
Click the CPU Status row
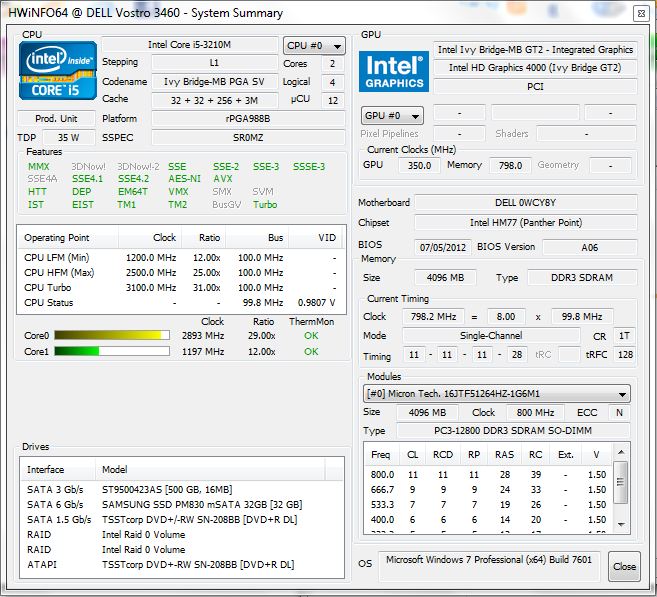181,302
